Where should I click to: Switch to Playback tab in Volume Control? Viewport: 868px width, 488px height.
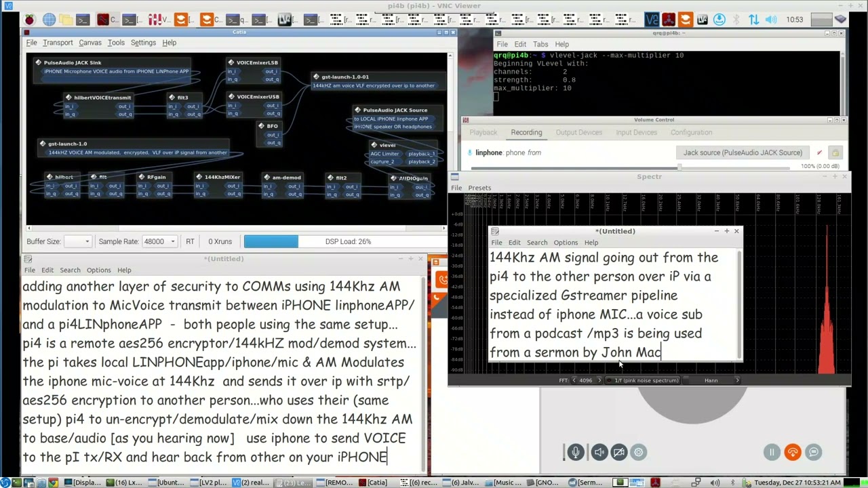click(x=484, y=132)
